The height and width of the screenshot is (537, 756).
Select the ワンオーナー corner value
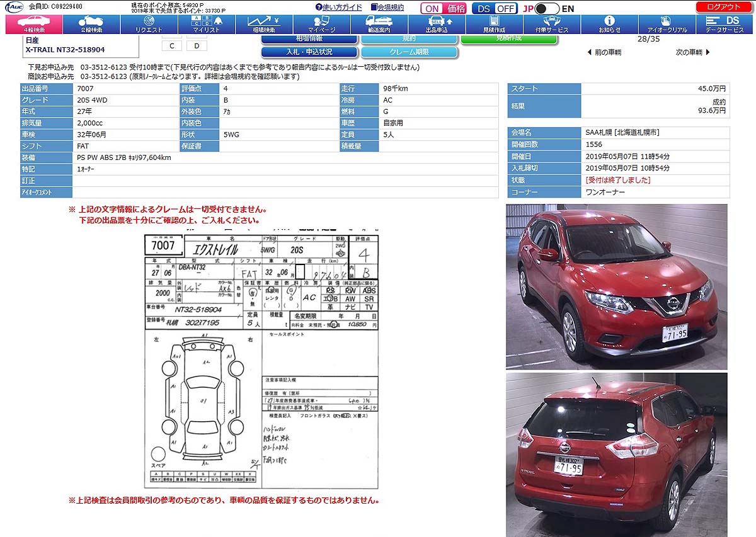pyautogui.click(x=605, y=192)
